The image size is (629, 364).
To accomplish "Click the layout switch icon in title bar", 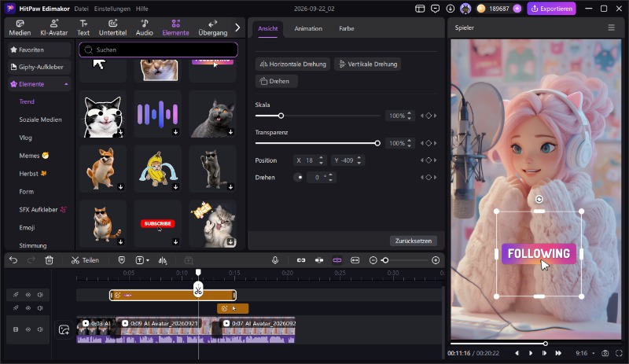I will [420, 9].
